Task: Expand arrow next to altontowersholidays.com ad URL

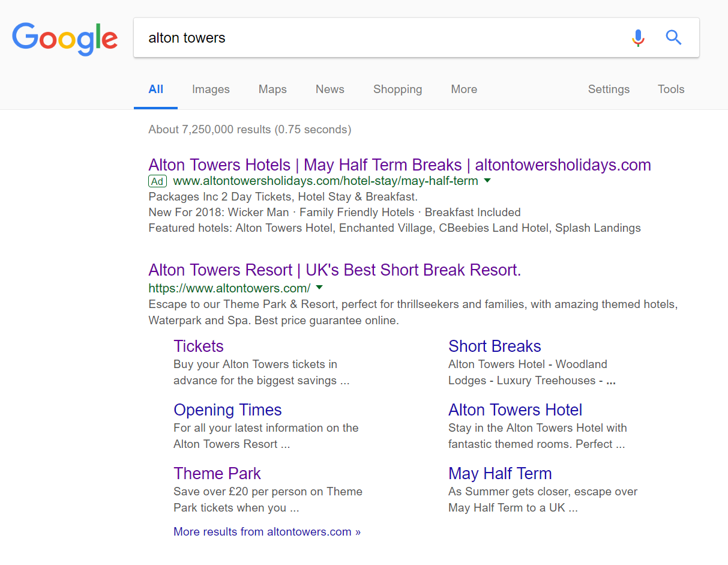Action: point(487,181)
